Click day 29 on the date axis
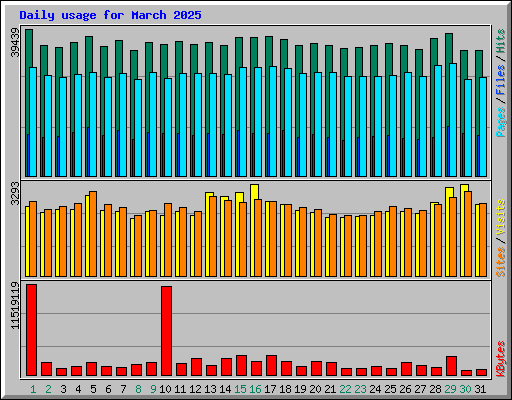 pos(450,389)
